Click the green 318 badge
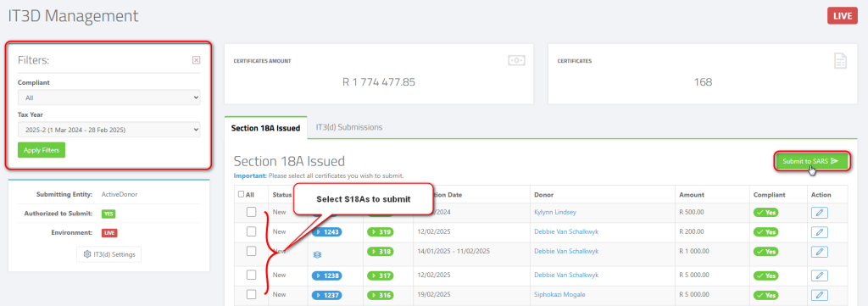The image size is (868, 306). point(381,251)
